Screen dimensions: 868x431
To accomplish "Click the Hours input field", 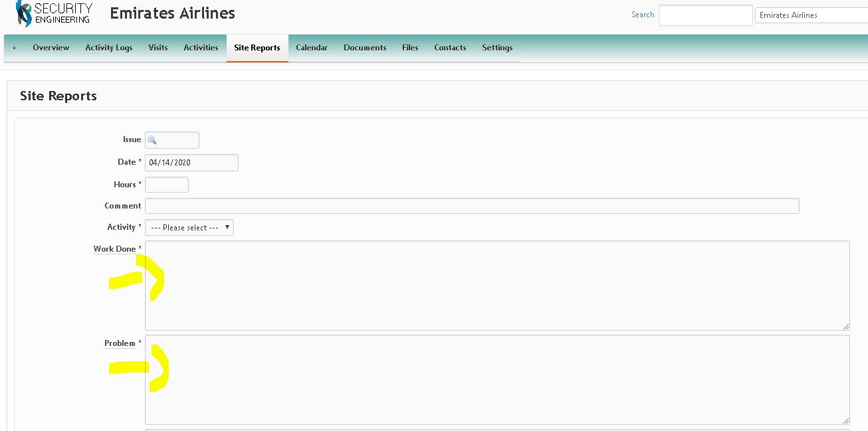I will coord(167,185).
